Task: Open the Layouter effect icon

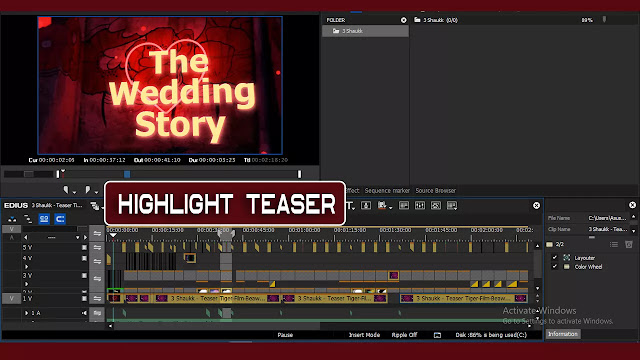Action: (x=567, y=258)
